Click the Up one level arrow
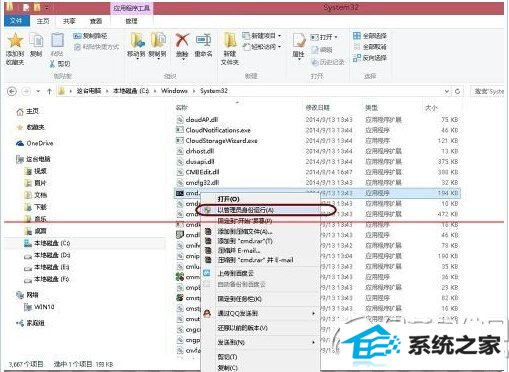 [x=49, y=91]
